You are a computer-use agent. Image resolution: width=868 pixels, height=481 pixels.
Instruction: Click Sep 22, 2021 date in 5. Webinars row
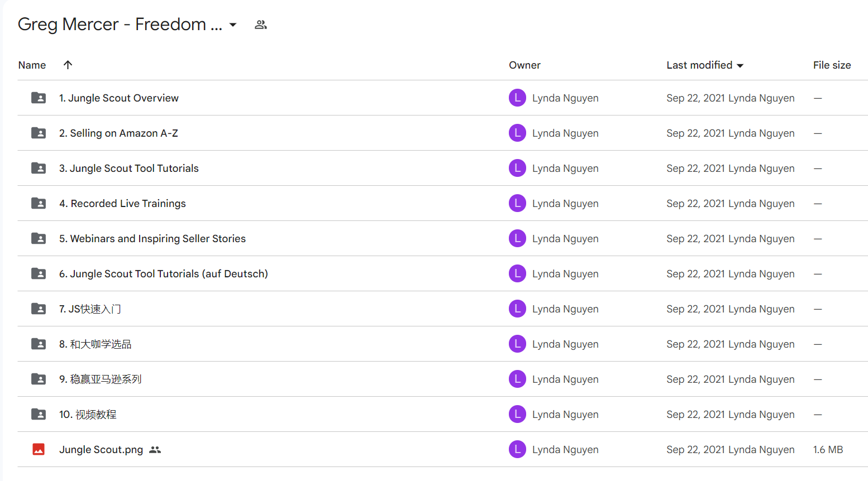(x=695, y=239)
